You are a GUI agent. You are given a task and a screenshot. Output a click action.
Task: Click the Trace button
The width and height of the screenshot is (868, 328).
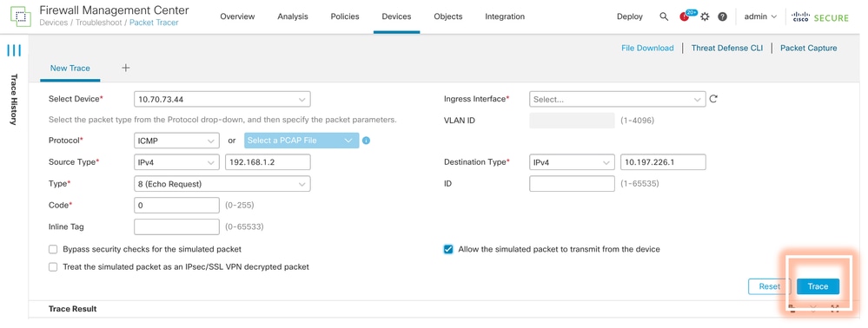coord(818,286)
